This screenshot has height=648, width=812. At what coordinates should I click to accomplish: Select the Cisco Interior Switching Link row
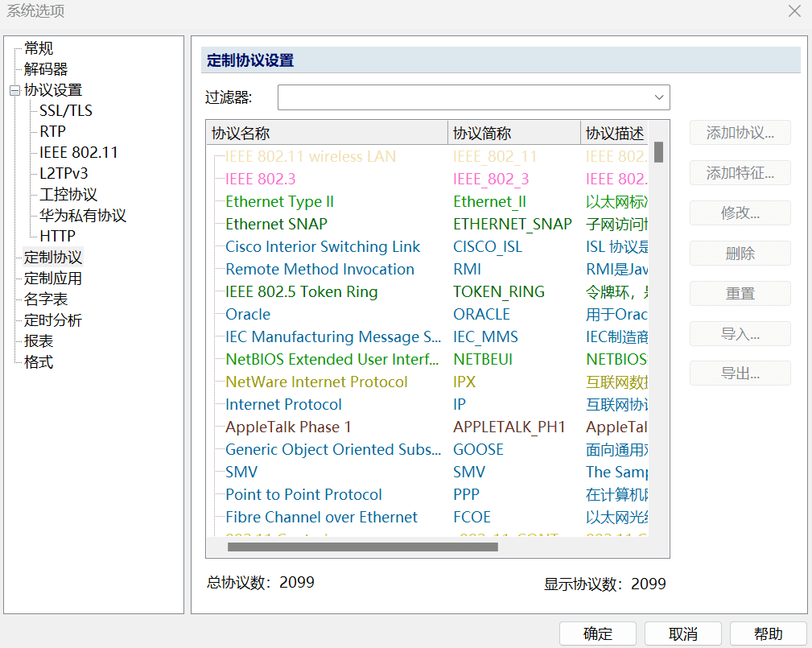[323, 247]
